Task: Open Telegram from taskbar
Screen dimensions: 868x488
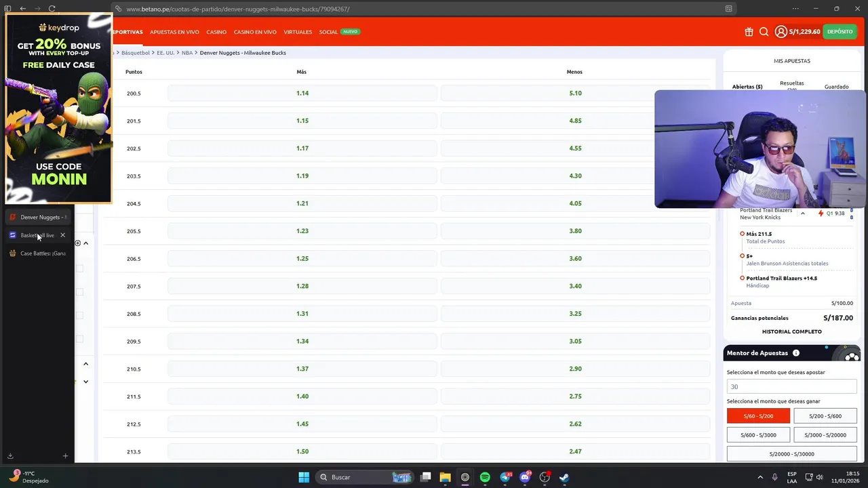Action: 505,477
